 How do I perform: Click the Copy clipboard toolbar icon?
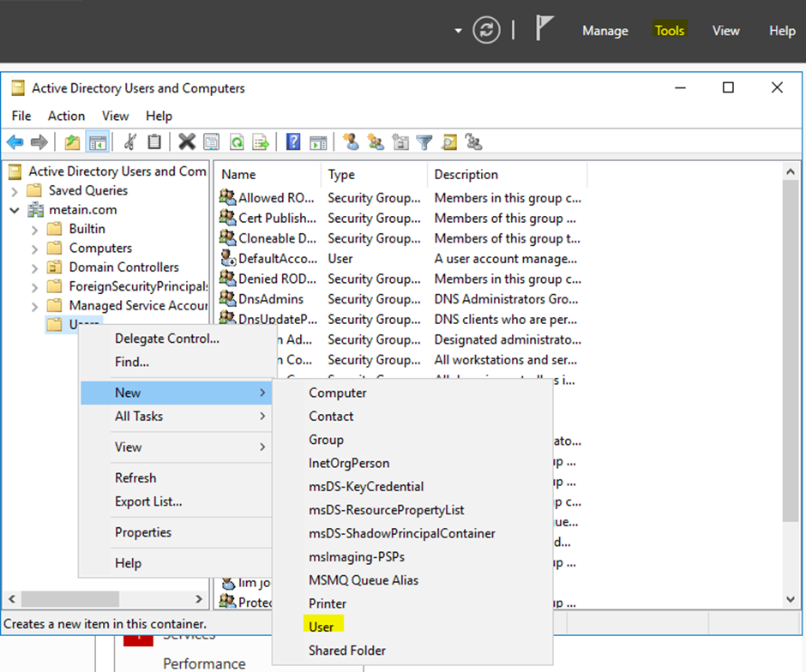[x=154, y=141]
